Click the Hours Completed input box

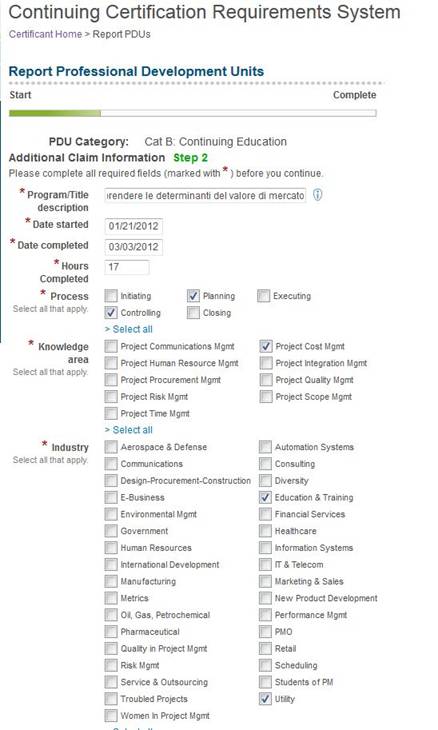(127, 267)
